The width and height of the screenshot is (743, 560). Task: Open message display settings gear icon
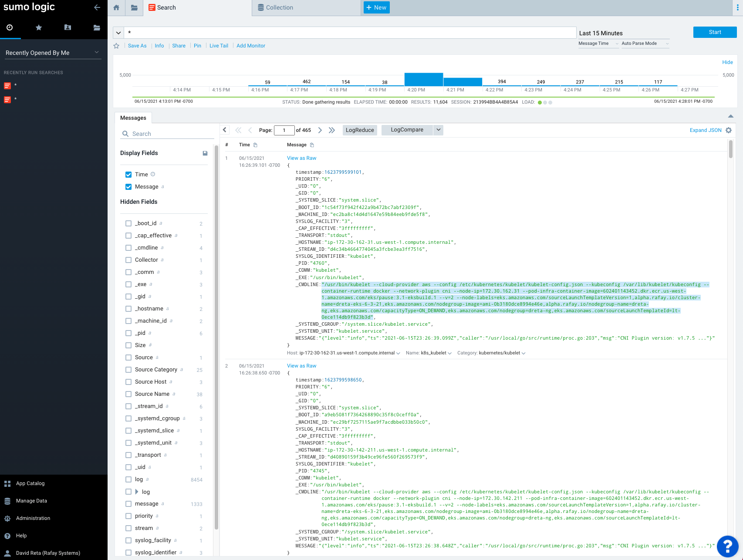pos(729,130)
